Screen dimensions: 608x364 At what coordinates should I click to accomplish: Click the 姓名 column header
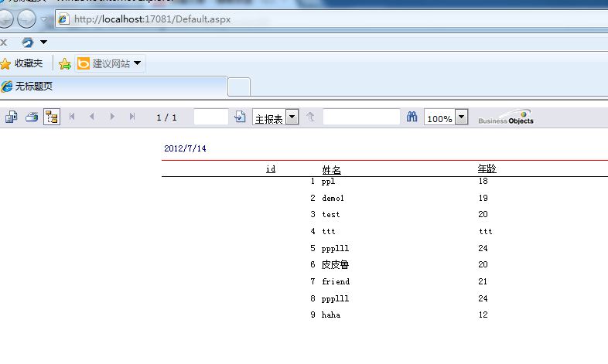332,169
